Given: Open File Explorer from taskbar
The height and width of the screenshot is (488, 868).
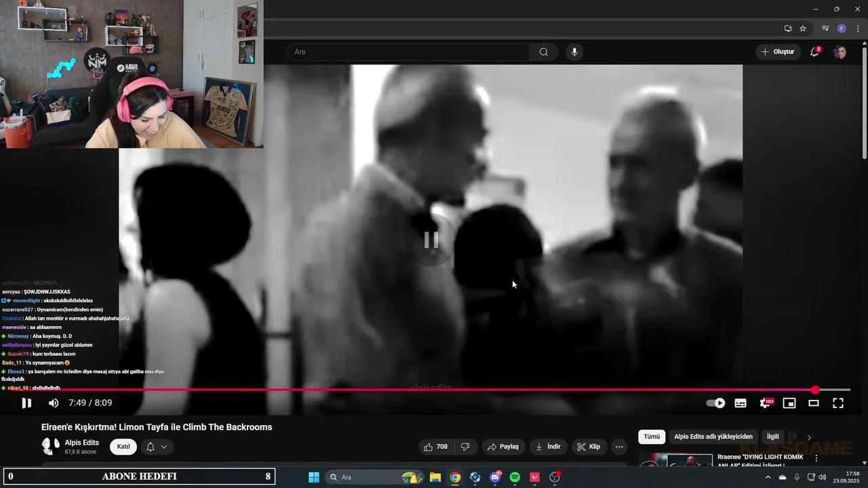Looking at the screenshot, I should 435,477.
